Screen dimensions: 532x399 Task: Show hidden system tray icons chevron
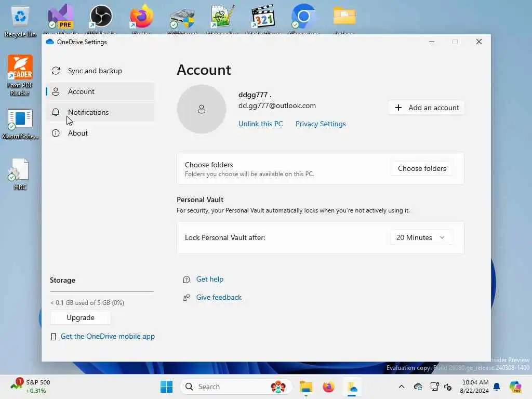pyautogui.click(x=402, y=387)
